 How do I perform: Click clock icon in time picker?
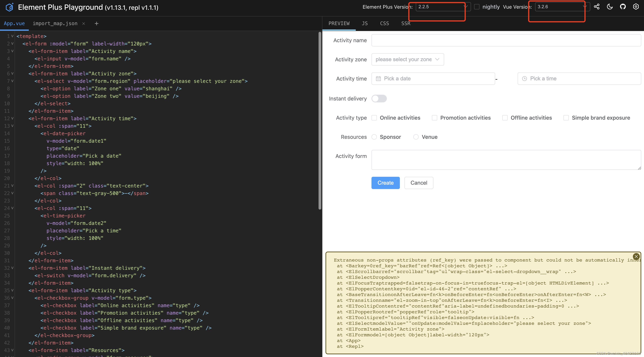(x=525, y=79)
